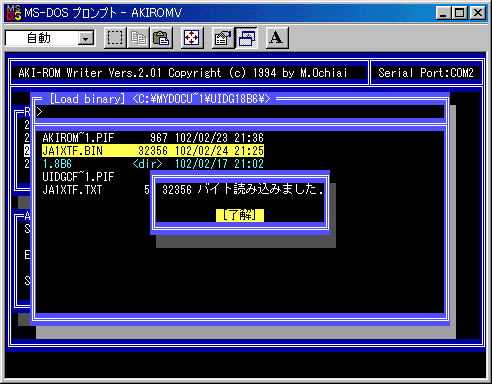Viewport: 492px width, 384px height.
Task: Open the 自動 font size dropdown
Action: (x=86, y=39)
